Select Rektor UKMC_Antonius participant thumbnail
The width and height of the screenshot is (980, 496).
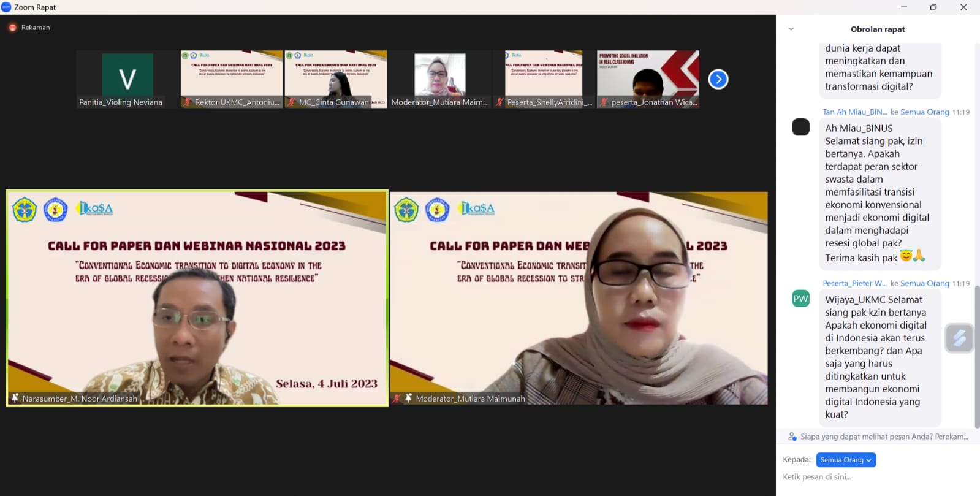click(232, 79)
